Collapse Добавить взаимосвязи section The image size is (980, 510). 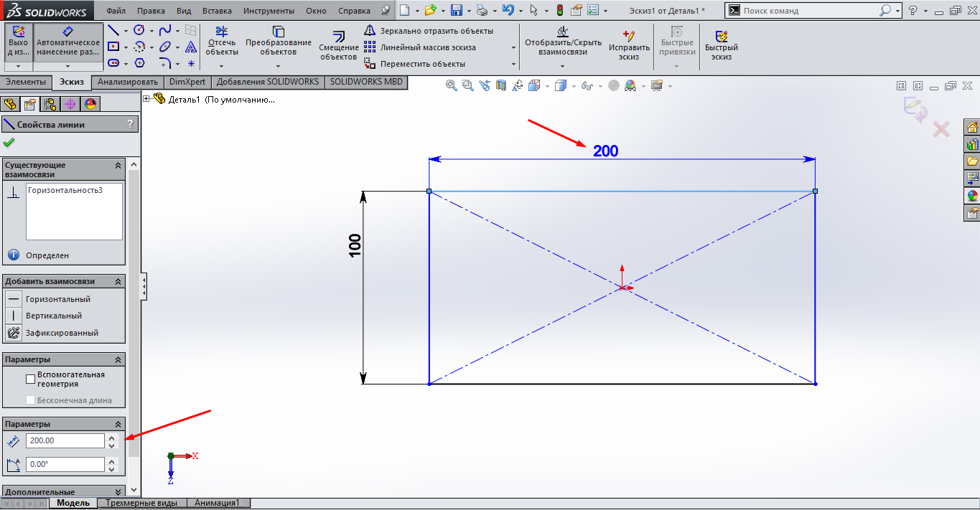(118, 281)
